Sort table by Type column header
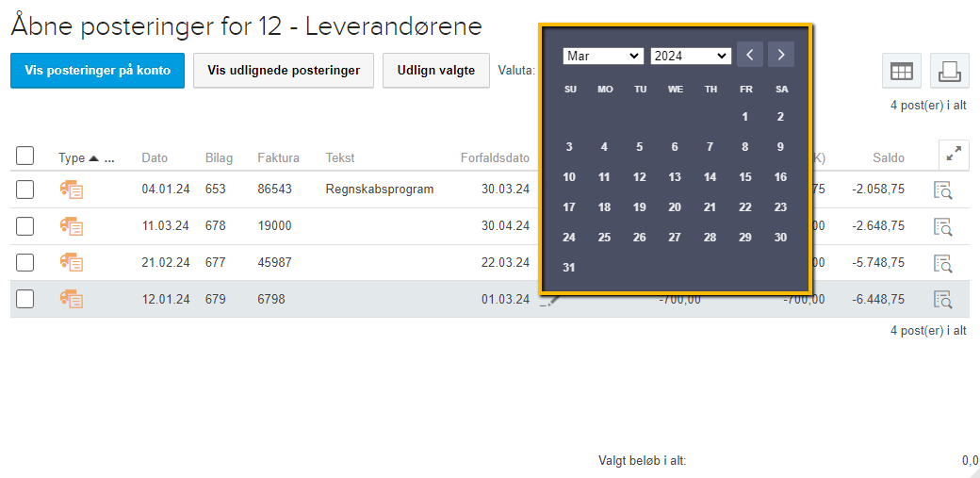 (72, 158)
